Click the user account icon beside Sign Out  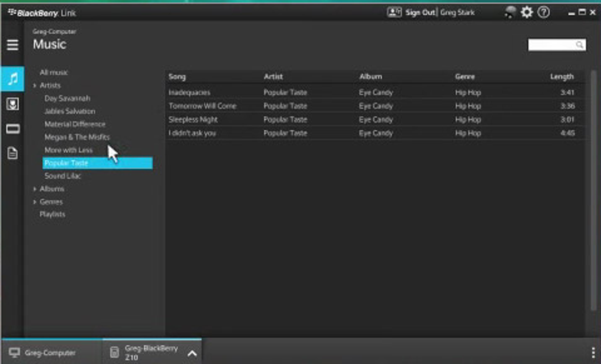pos(394,12)
